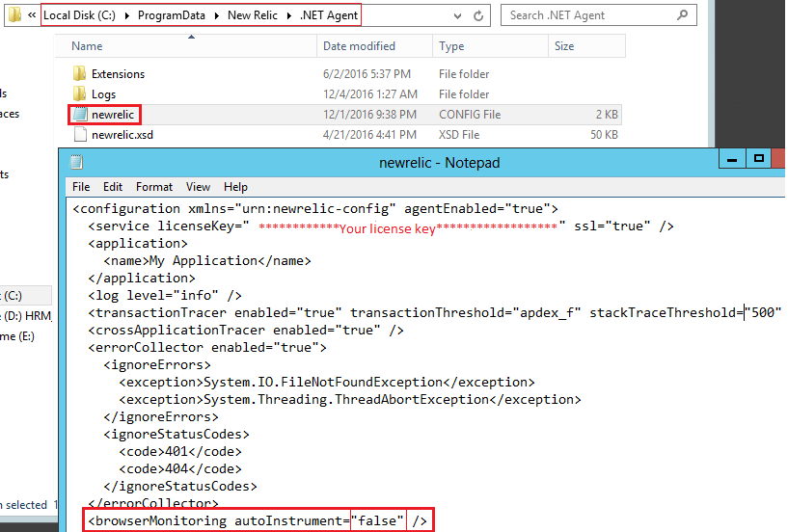Select the Extensions folder name
Screen dimensions: 788x532
[118, 74]
